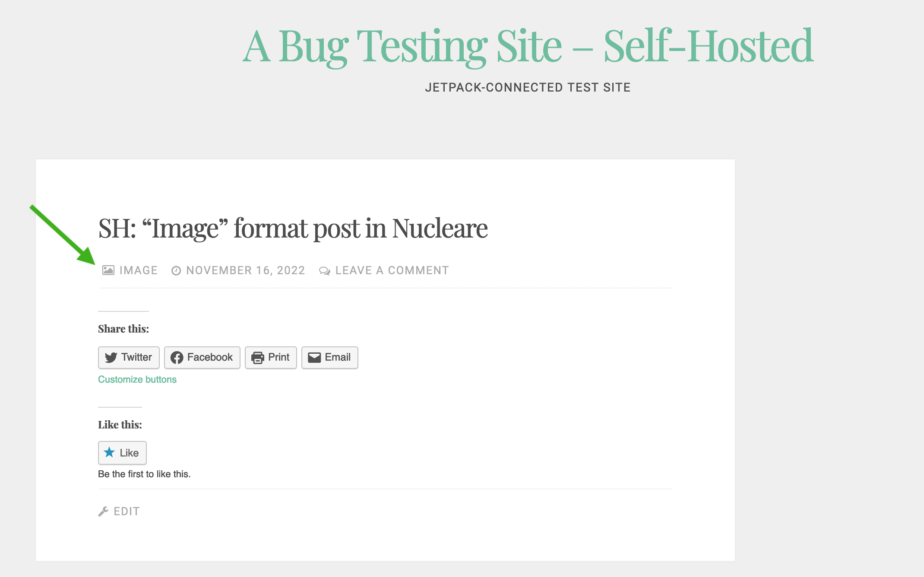Screen dimensions: 924x577
Task: Click the comment bubble icon
Action: point(324,270)
